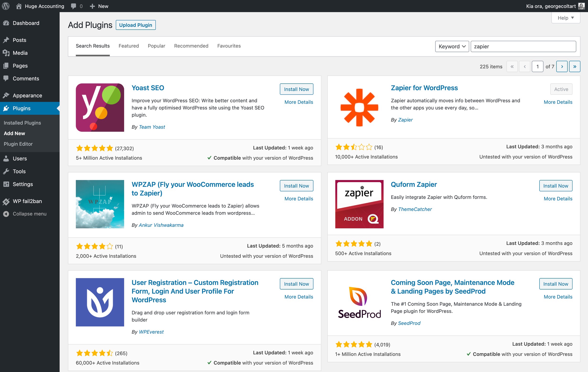Click the zapier search input field
Screen dimensions: 588x372
523,46
